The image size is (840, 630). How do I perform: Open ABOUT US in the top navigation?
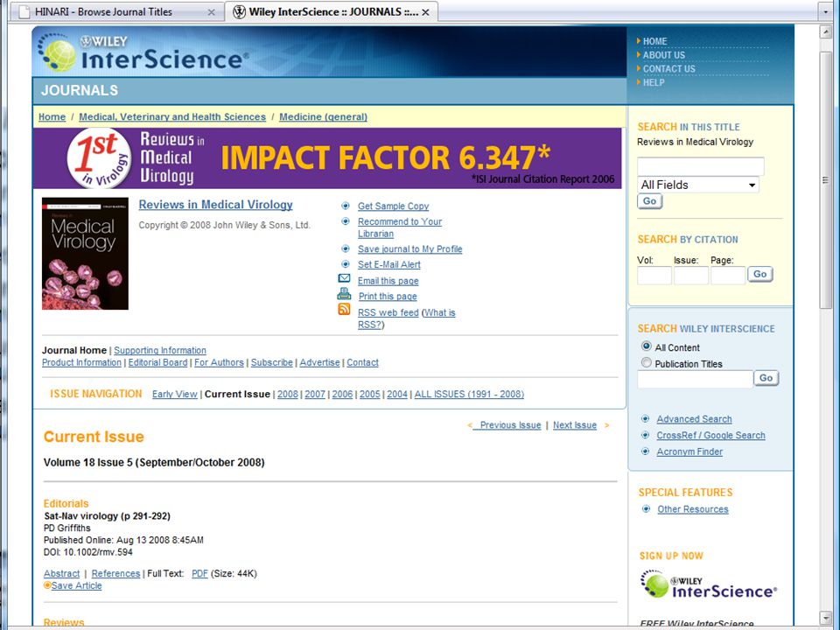664,54
